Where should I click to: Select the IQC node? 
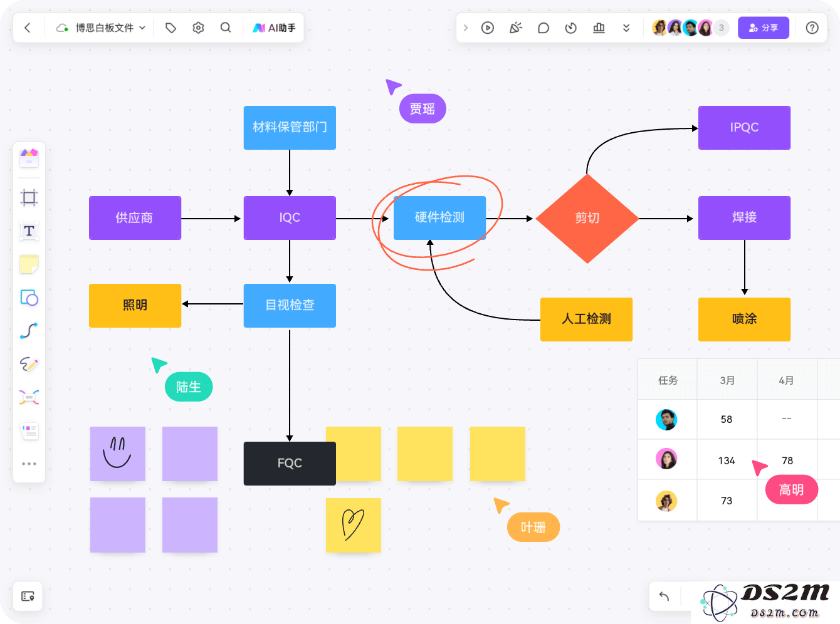tap(290, 218)
